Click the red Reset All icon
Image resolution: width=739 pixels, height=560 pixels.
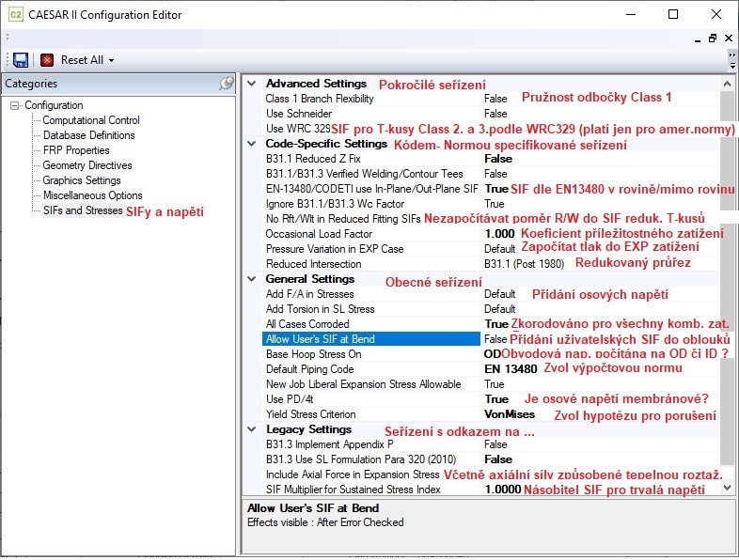click(47, 60)
